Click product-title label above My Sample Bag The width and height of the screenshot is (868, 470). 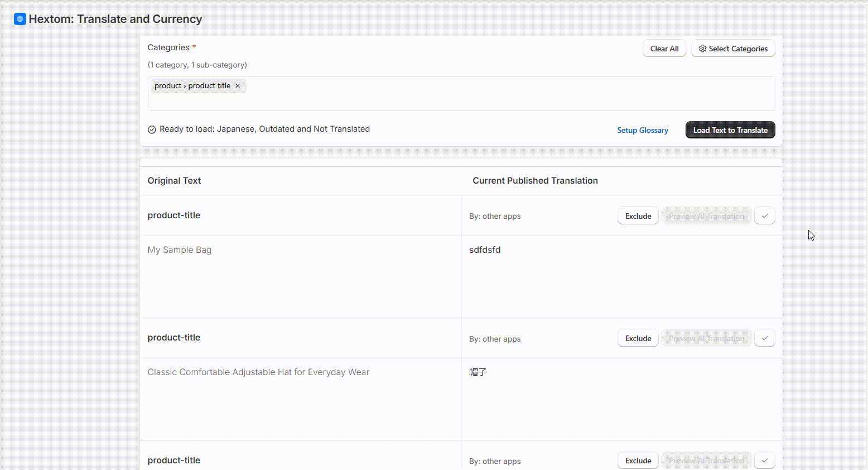(174, 215)
